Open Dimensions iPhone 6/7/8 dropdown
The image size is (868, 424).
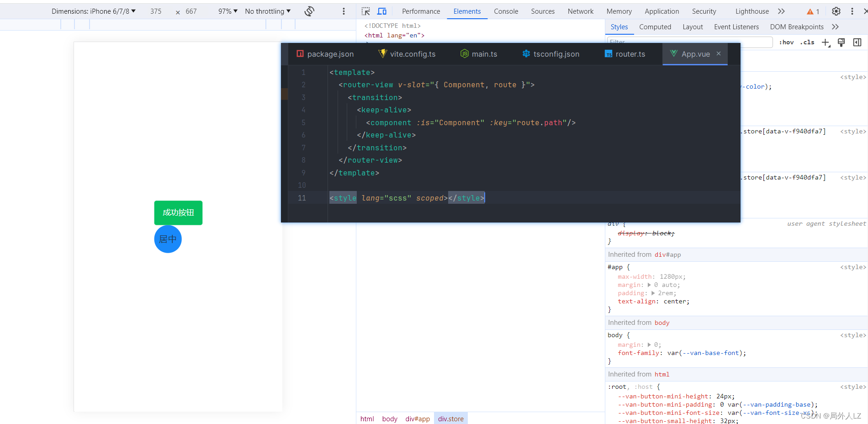coord(94,11)
